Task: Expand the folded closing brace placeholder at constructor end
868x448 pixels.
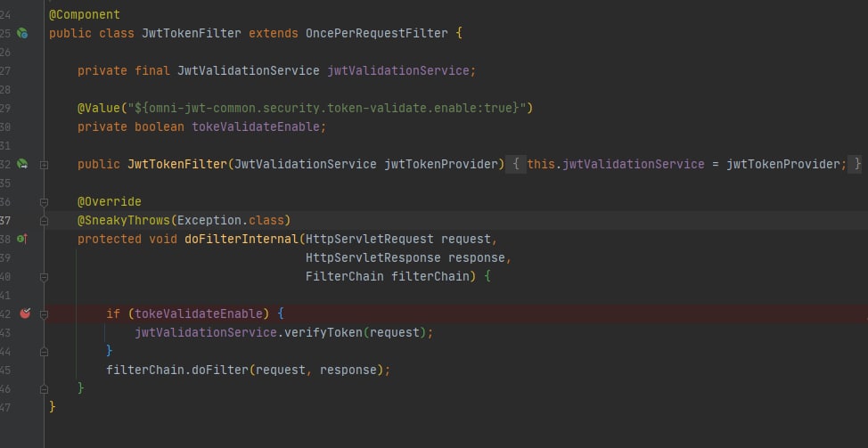Action: (855, 164)
